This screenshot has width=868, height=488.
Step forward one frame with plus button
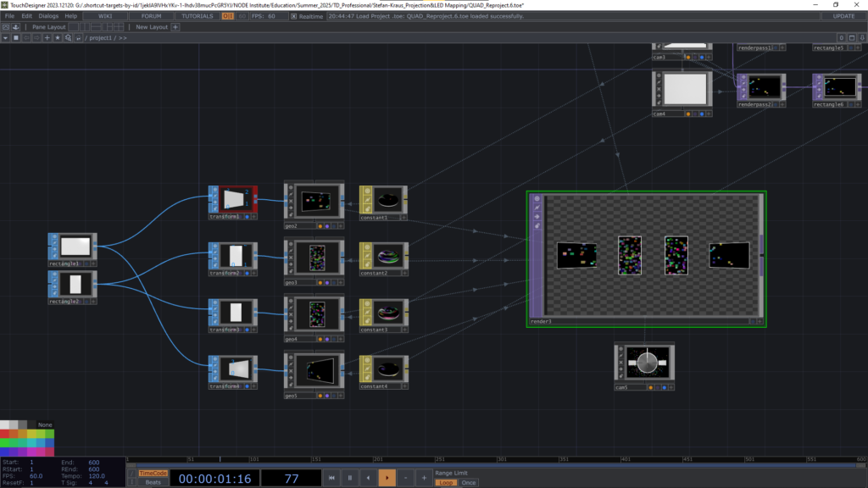tap(424, 478)
